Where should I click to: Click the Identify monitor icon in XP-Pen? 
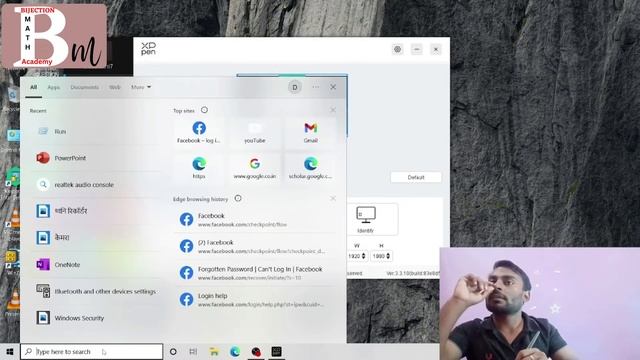click(365, 220)
